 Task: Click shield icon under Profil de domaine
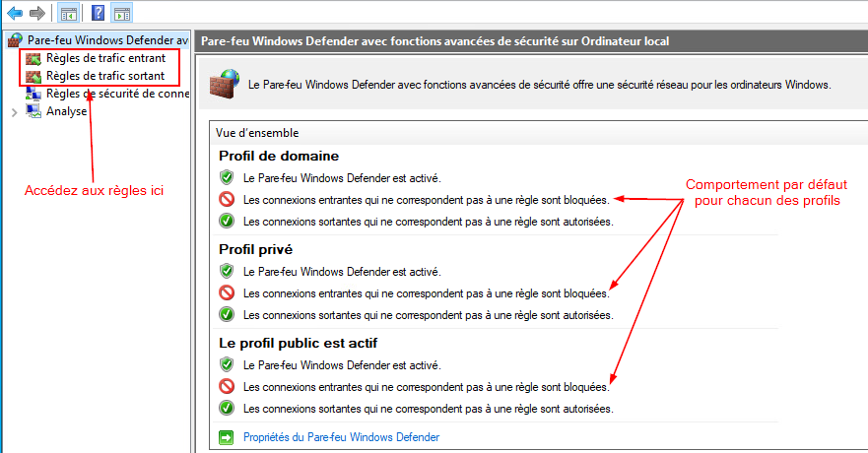227,177
